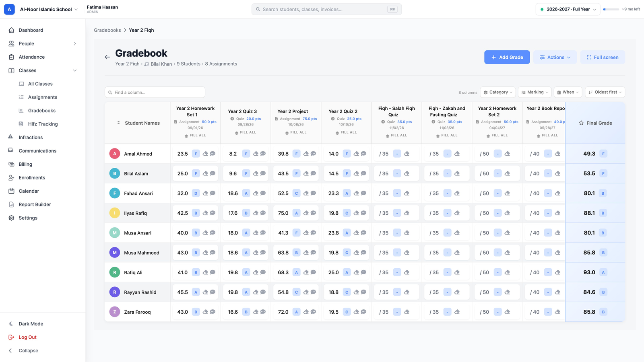Clear Zara Farooq's Year 2 Homework Set 2 cell
Image resolution: width=644 pixels, height=362 pixels.
tap(507, 312)
